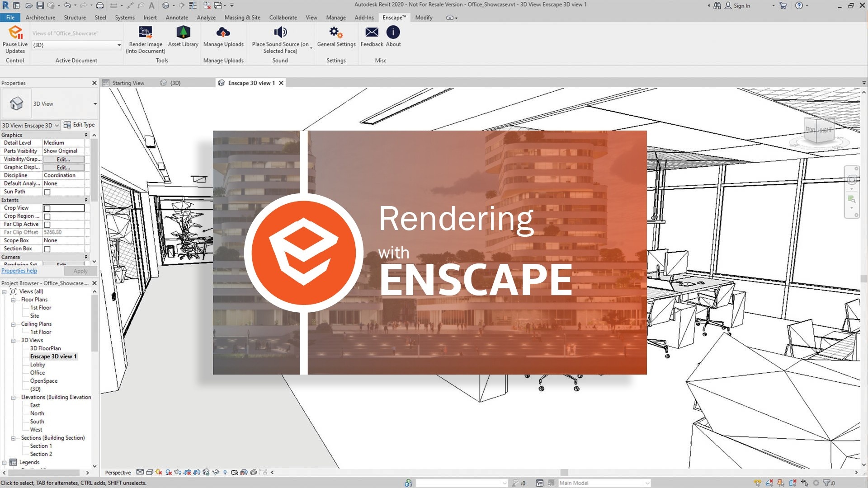Collapse the Floor Plans tree node

click(14, 300)
